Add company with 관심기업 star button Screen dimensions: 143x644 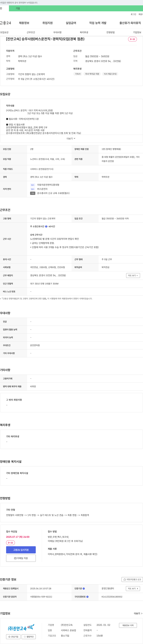(x=13, y=637)
